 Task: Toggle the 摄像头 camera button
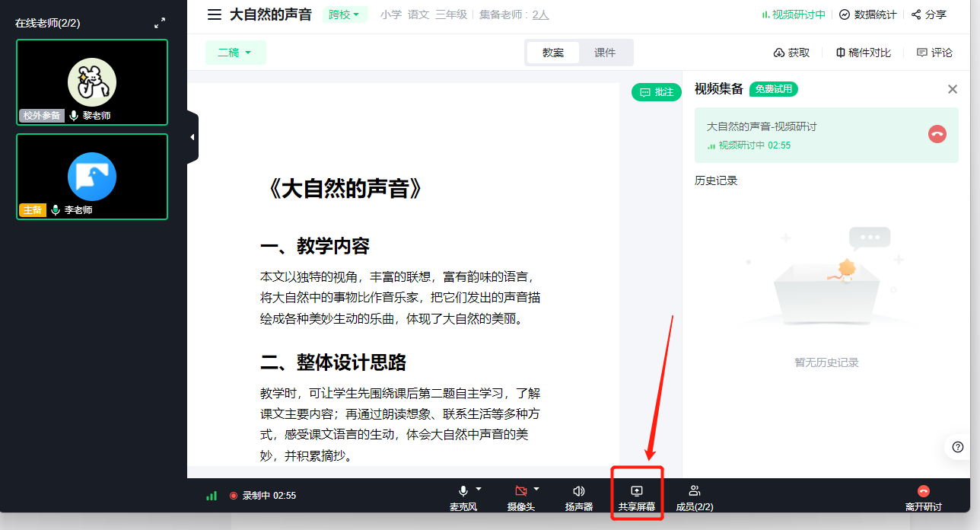point(521,498)
